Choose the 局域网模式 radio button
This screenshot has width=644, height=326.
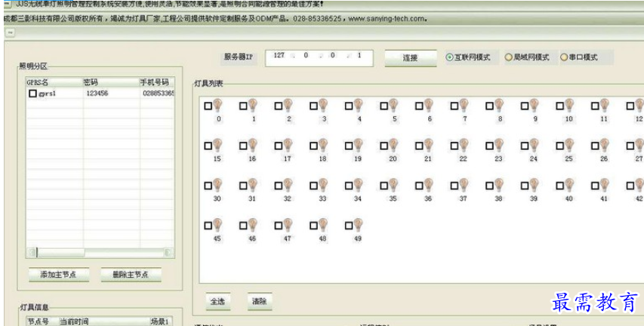(x=508, y=57)
